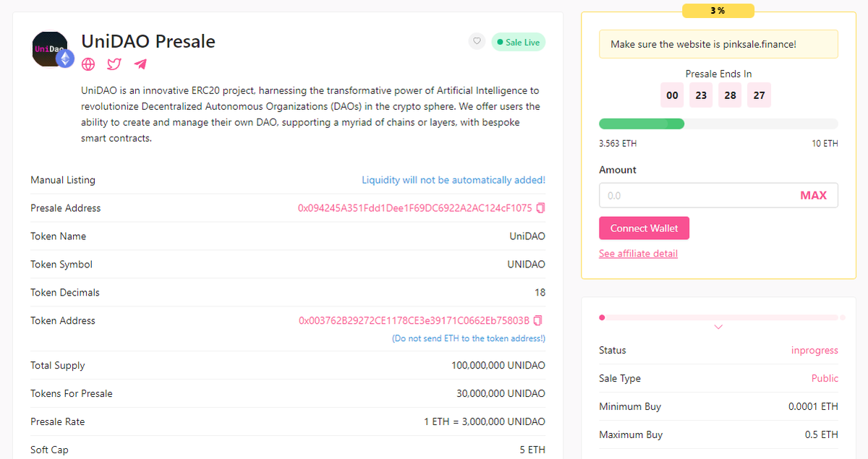The width and height of the screenshot is (868, 459).
Task: Click the '(Do not send ETH to the token address!)' note
Action: 469,338
